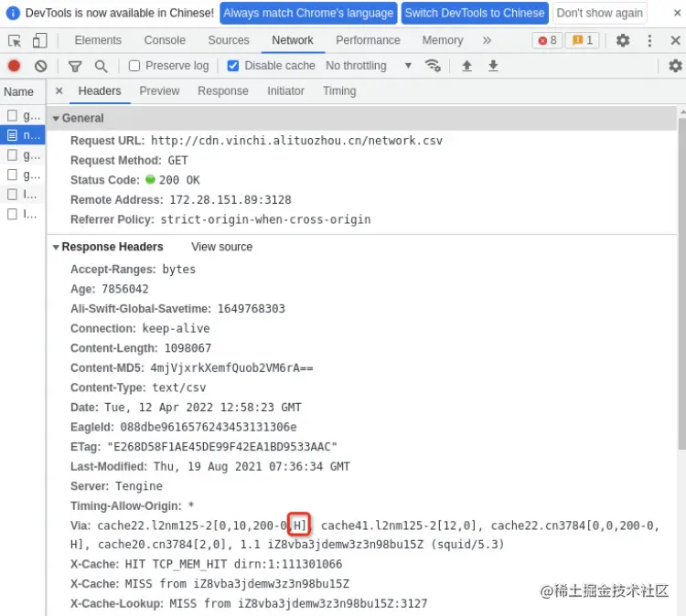Toggle Preserve log checkbox
This screenshot has width=686, height=616.
134,66
